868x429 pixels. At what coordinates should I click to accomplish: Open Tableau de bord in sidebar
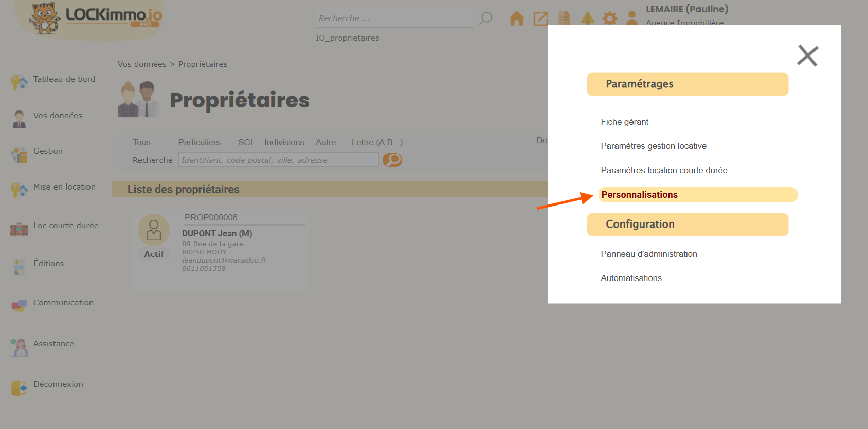click(64, 79)
